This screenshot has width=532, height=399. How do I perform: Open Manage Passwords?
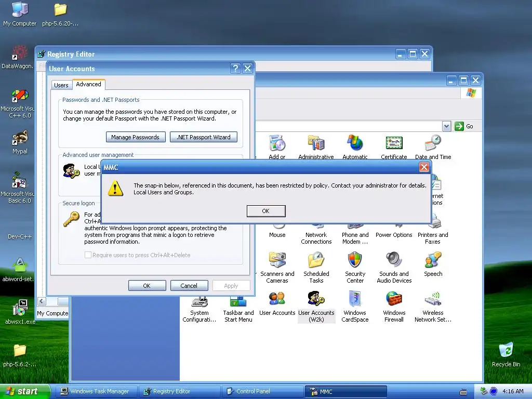pyautogui.click(x=136, y=137)
